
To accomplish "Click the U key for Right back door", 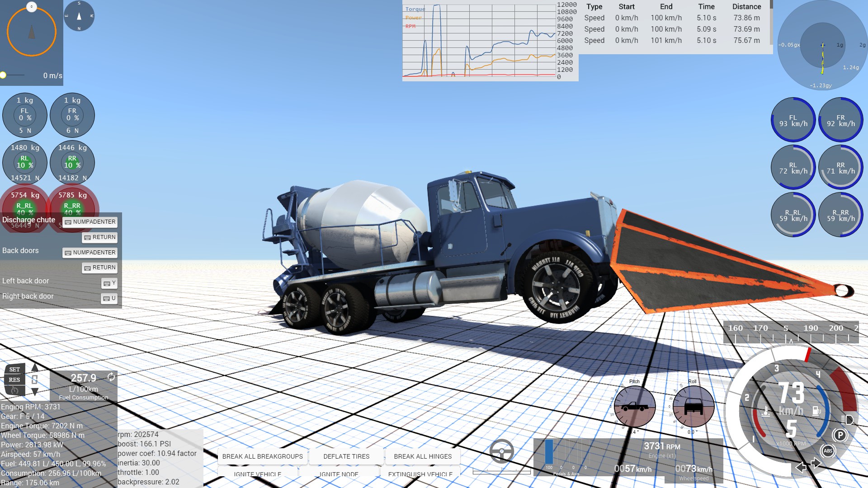I will point(109,298).
